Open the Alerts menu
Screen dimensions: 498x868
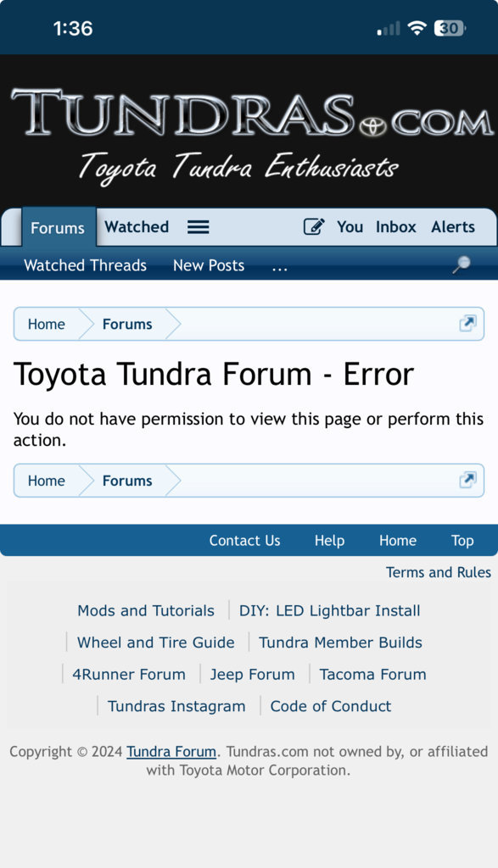coord(453,227)
